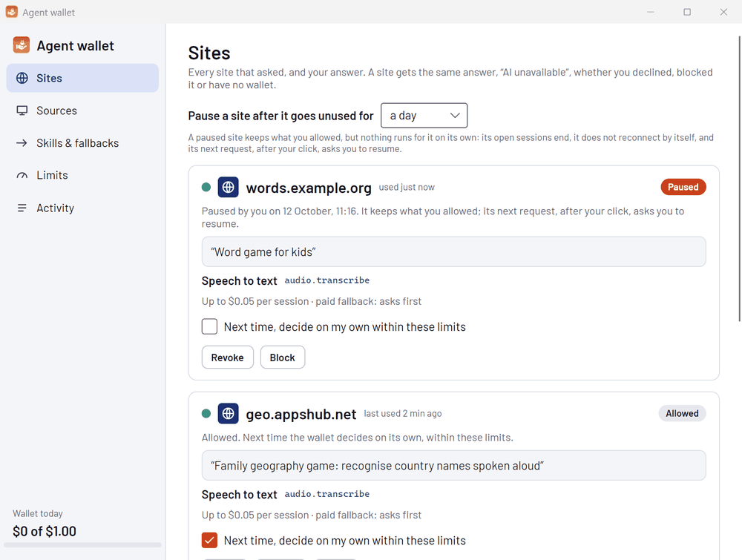Viewport: 742px width, 560px height.
Task: Click the Agent wallet logo in sidebar header
Action: click(22, 45)
